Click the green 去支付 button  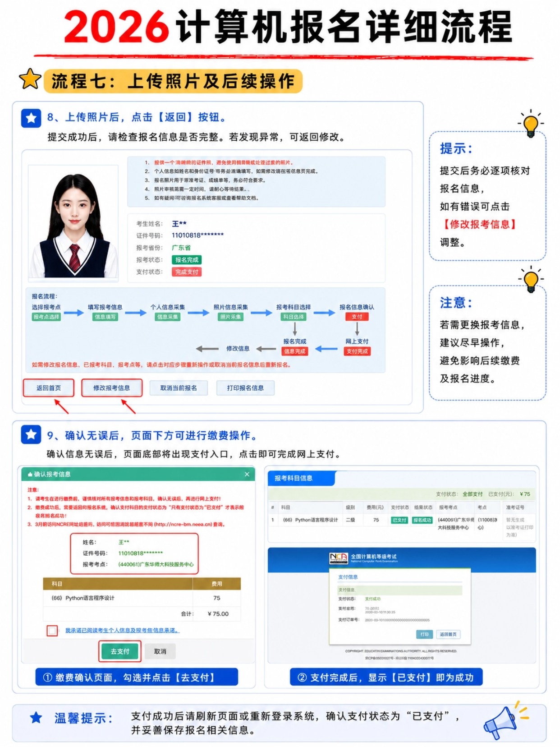(120, 651)
